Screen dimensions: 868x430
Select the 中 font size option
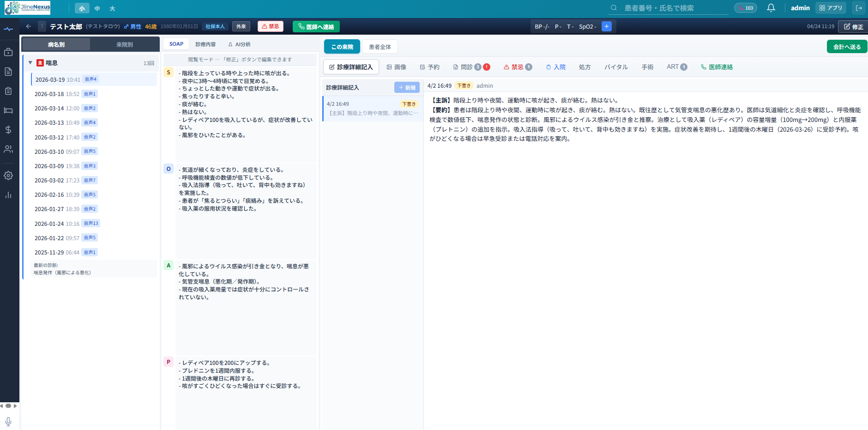[97, 8]
